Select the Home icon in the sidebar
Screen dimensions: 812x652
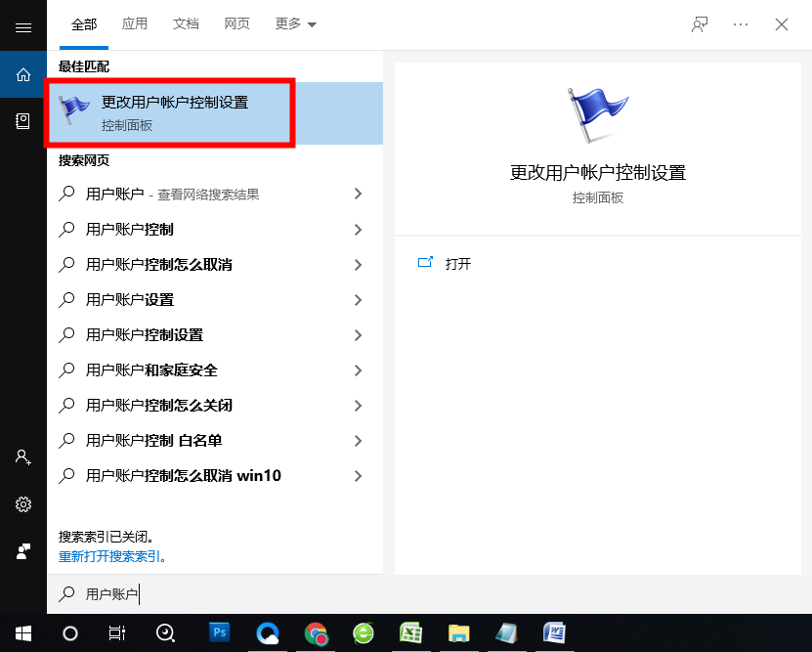[x=23, y=74]
